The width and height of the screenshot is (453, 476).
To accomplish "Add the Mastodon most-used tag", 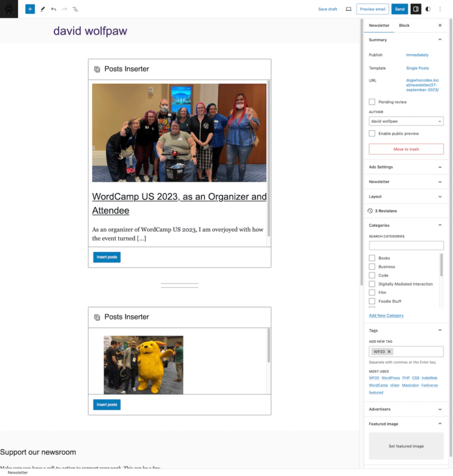I will click(x=410, y=385).
